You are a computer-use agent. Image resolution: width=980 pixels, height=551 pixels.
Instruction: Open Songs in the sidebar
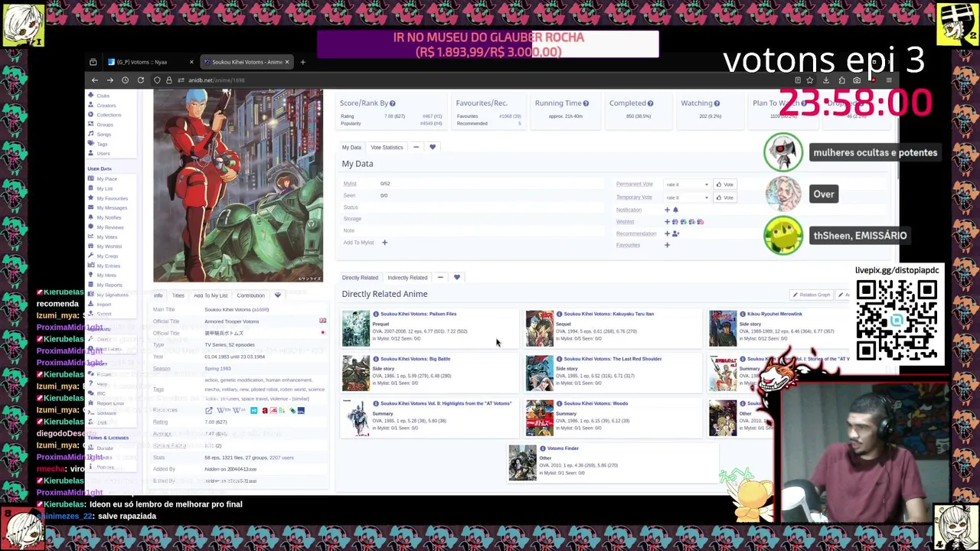pyautogui.click(x=103, y=135)
